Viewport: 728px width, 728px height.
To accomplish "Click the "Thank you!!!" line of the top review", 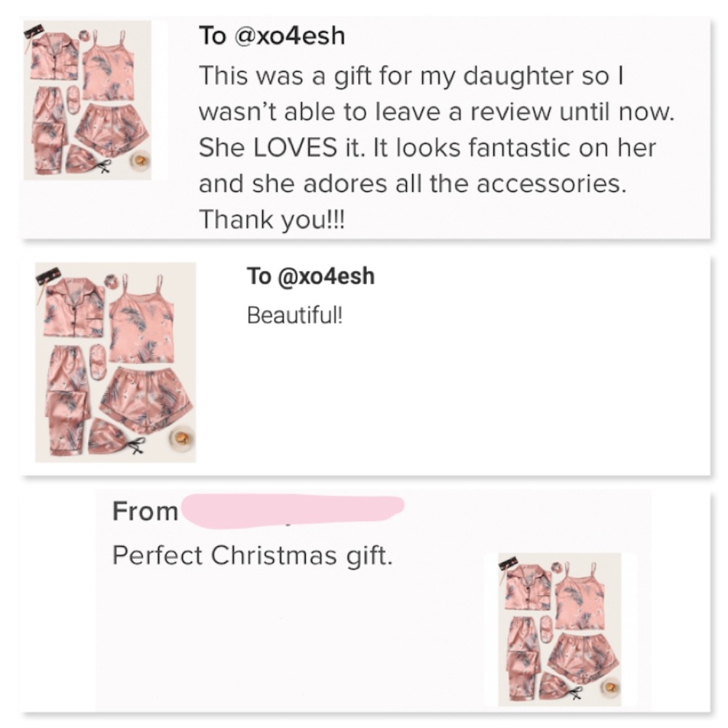I will tap(272, 220).
